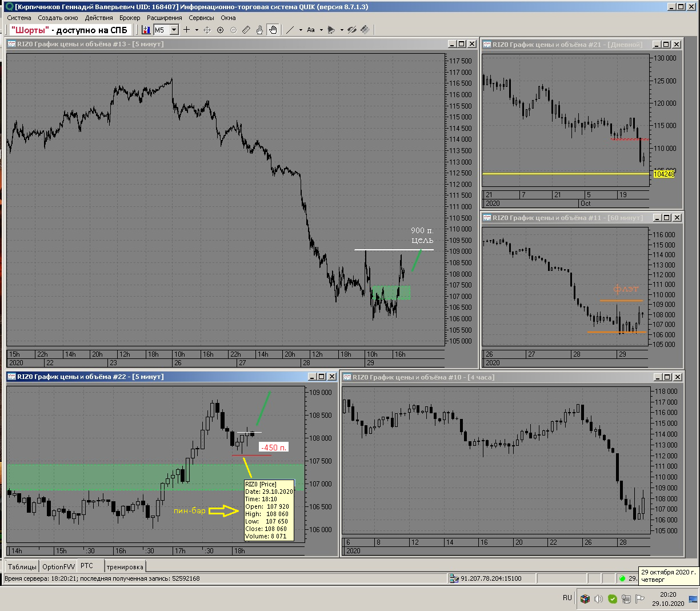Viewport: 700px width, 611px height.
Task: Click the layers icon at toolbar end
Action: pyautogui.click(x=365, y=30)
